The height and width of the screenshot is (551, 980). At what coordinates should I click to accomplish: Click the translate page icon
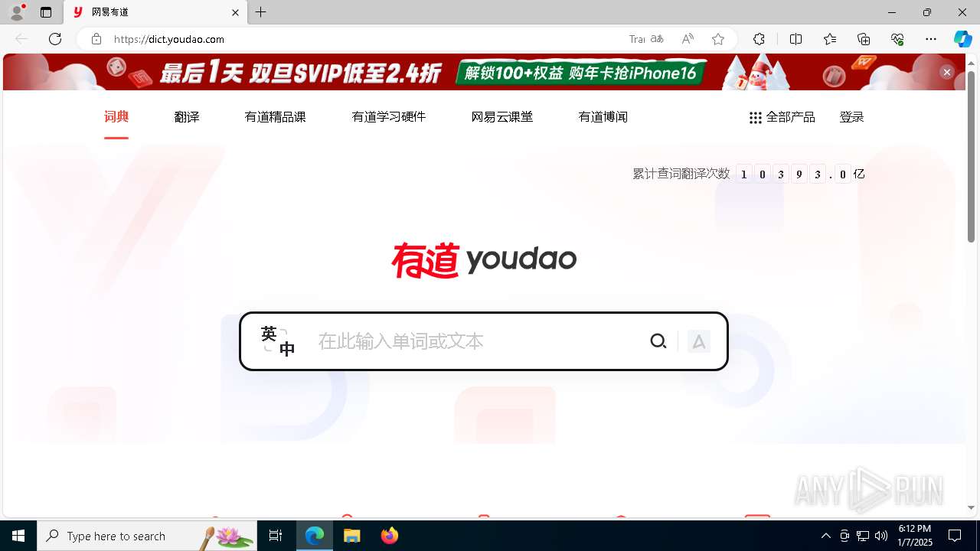coord(657,39)
